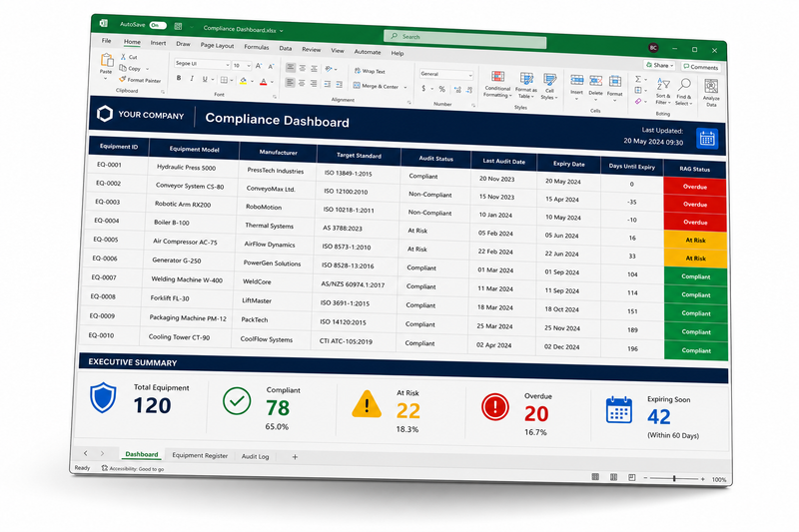
Task: Expand the font color dropdown arrow
Action: tap(272, 82)
